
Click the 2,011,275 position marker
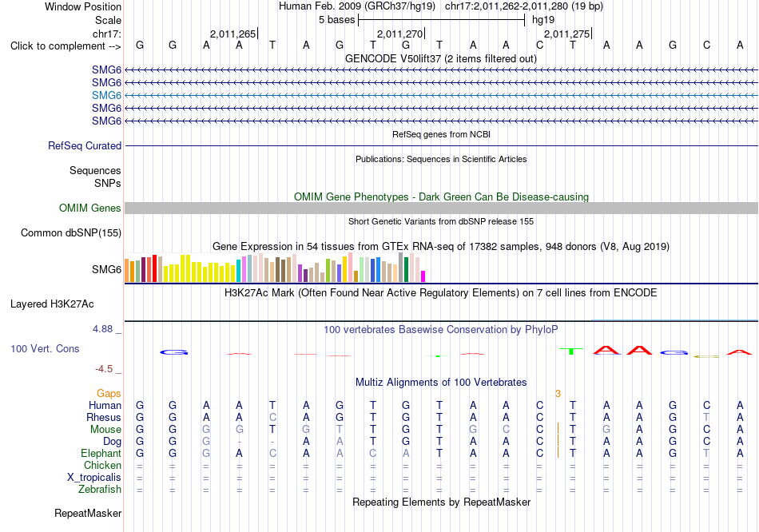[x=566, y=34]
